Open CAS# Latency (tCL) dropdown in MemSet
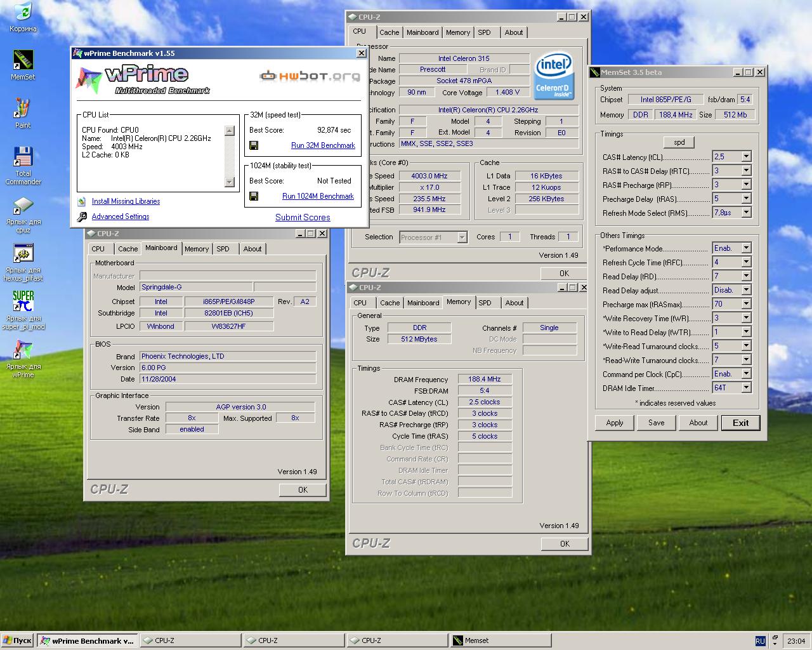Image resolution: width=812 pixels, height=650 pixels. 746,156
